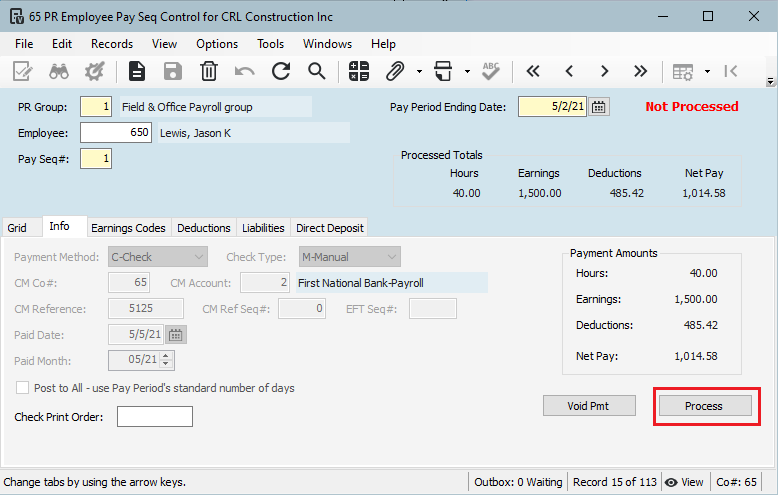Click the grid settings toolbar icon
Viewport: 778px width, 495px height.
click(x=683, y=72)
